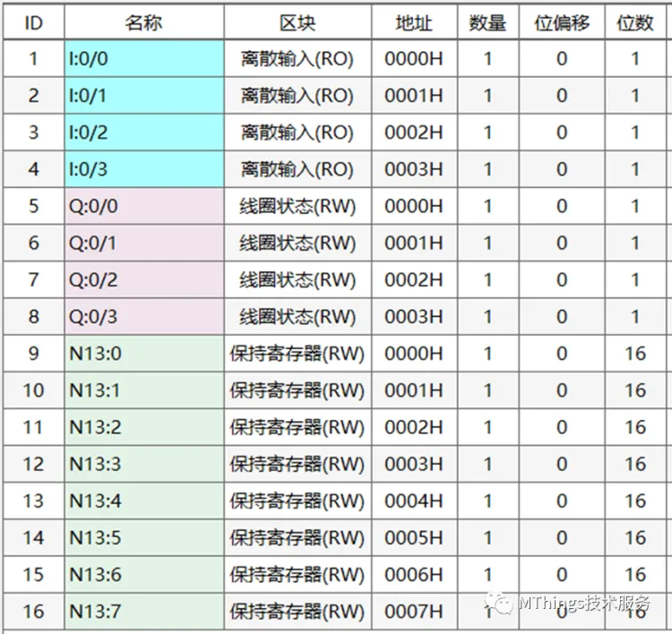Click address 0004H in N13:4 row
Image resolution: width=672 pixels, height=634 pixels.
click(x=415, y=501)
